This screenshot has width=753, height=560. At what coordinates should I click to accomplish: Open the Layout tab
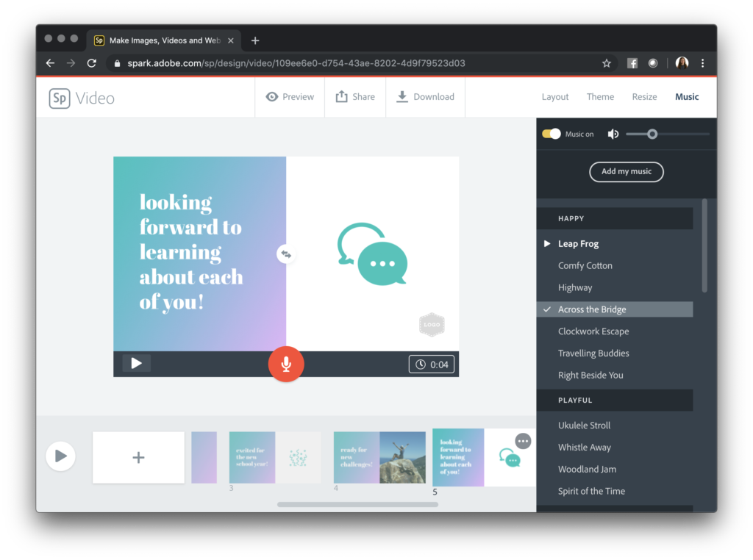555,97
